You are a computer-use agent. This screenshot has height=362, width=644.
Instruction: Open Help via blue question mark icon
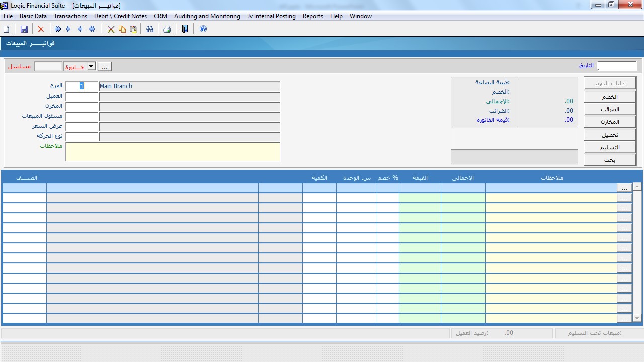203,29
